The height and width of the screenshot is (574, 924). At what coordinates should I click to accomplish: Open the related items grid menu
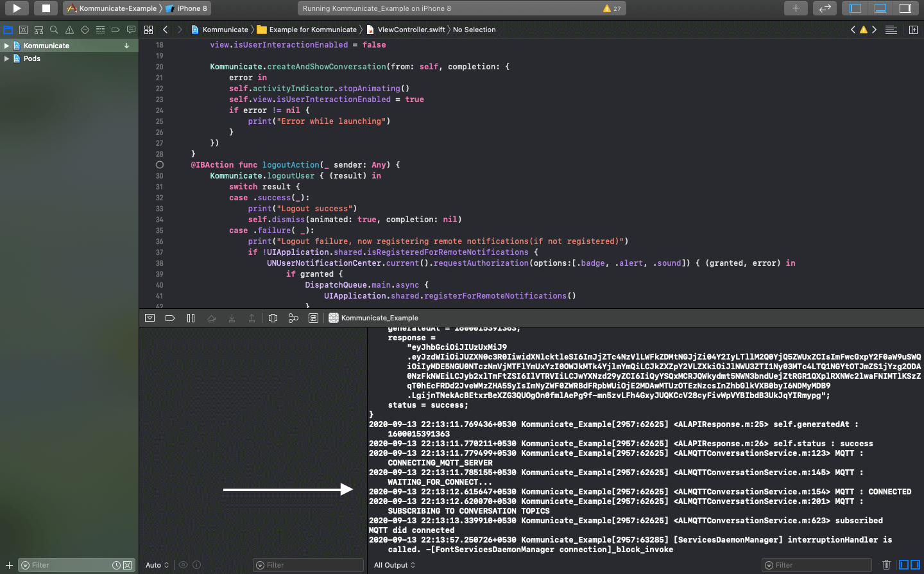(148, 30)
